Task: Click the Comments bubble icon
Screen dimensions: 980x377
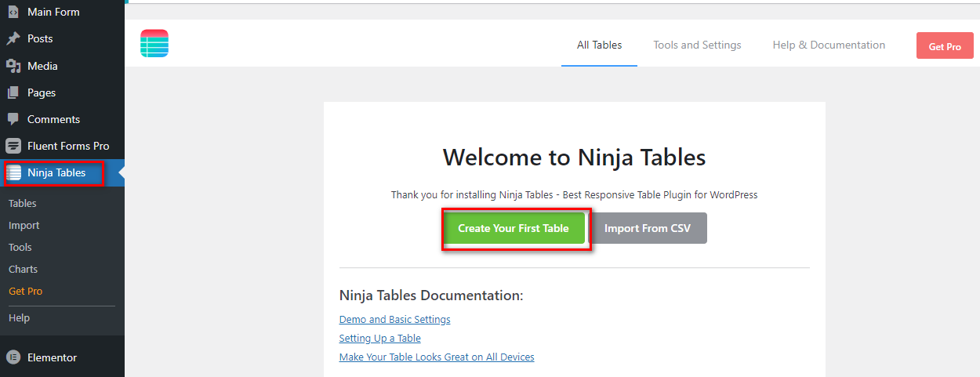Action: click(x=13, y=119)
